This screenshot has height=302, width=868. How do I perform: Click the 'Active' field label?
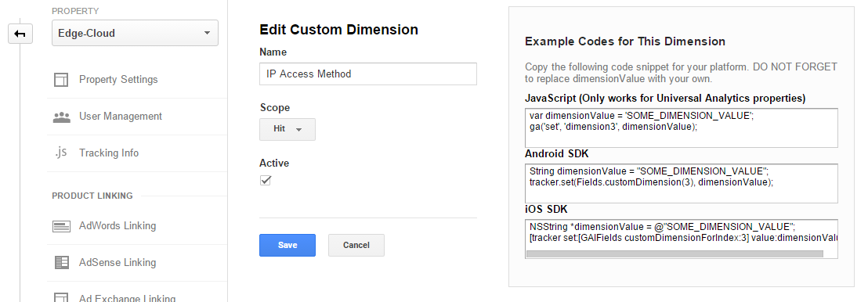(274, 164)
